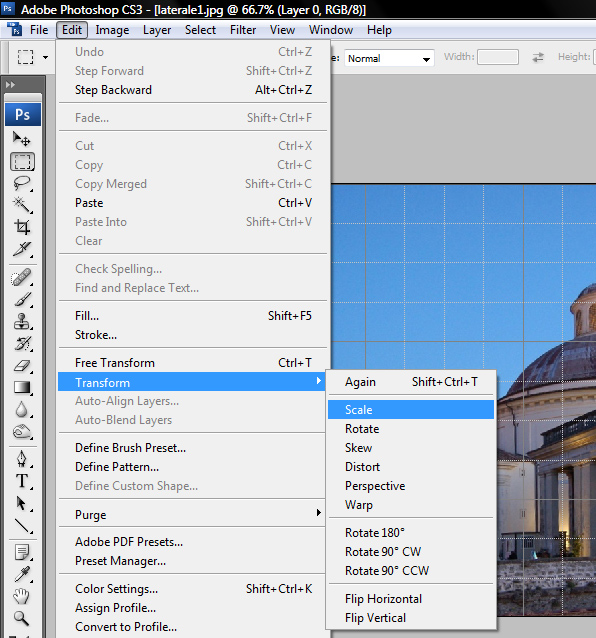Select the Eyedropper tool

[x=22, y=575]
